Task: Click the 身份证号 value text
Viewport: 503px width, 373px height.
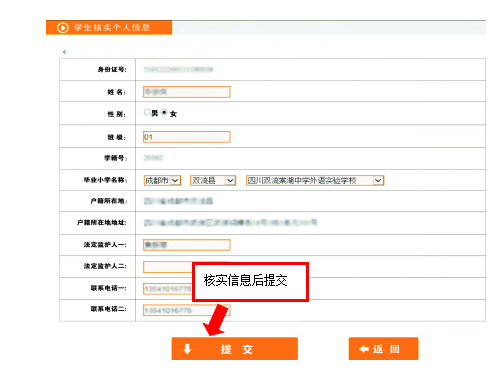Action: click(178, 69)
